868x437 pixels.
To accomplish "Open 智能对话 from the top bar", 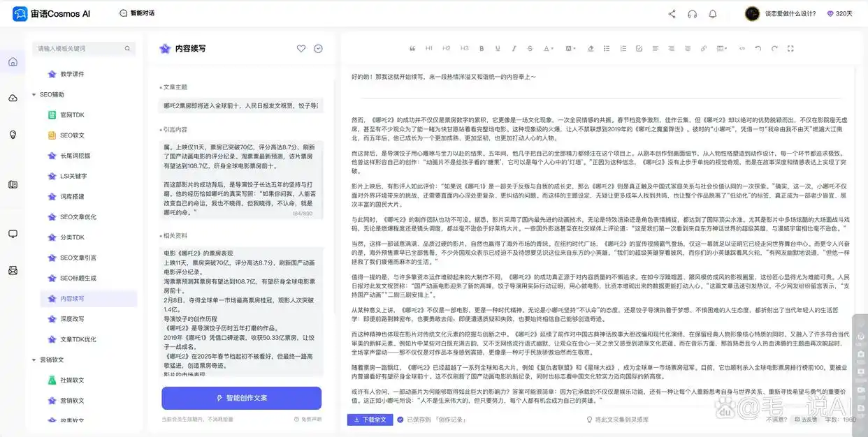I will tap(137, 13).
